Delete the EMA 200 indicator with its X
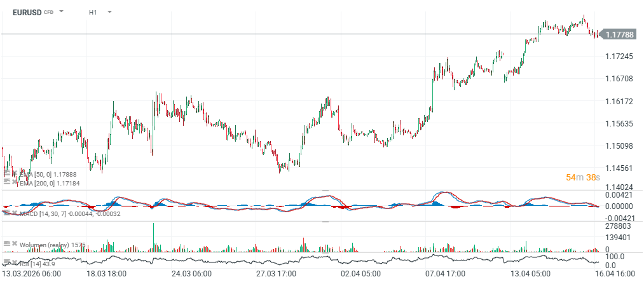This screenshot has width=644, height=284. [x=14, y=182]
